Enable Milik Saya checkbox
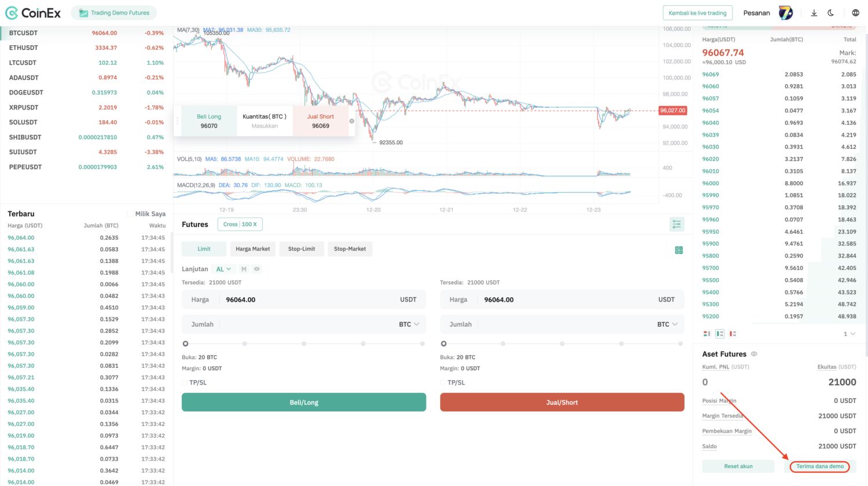This screenshot has height=486, width=868. (x=130, y=214)
